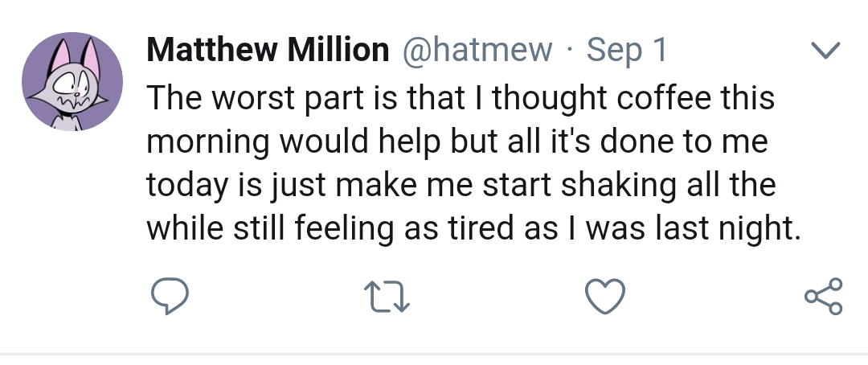Click the Sep 1 timestamp
The height and width of the screenshot is (365, 868).
[627, 51]
